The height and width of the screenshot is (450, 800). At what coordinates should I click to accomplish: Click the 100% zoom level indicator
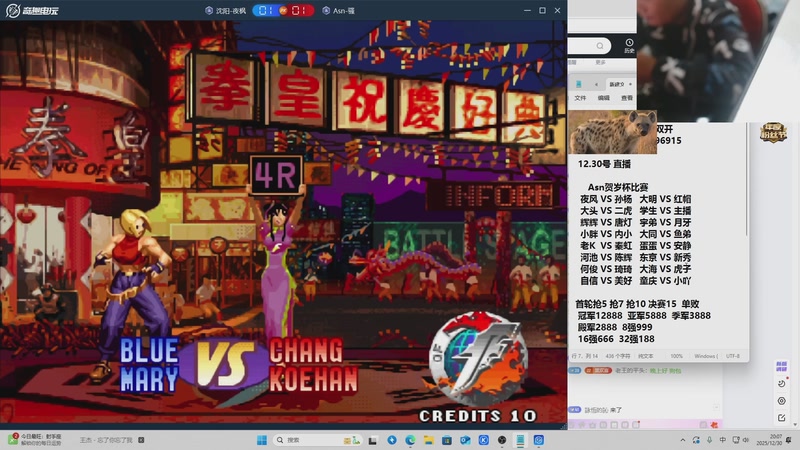click(x=677, y=356)
